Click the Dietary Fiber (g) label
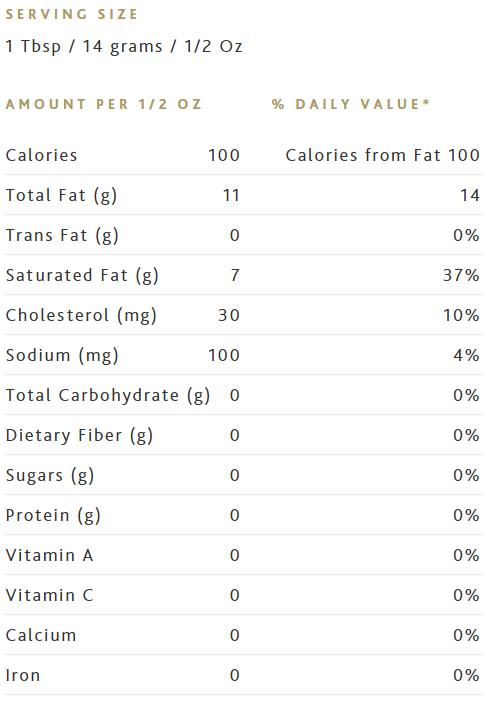495x706 pixels. [x=79, y=436]
